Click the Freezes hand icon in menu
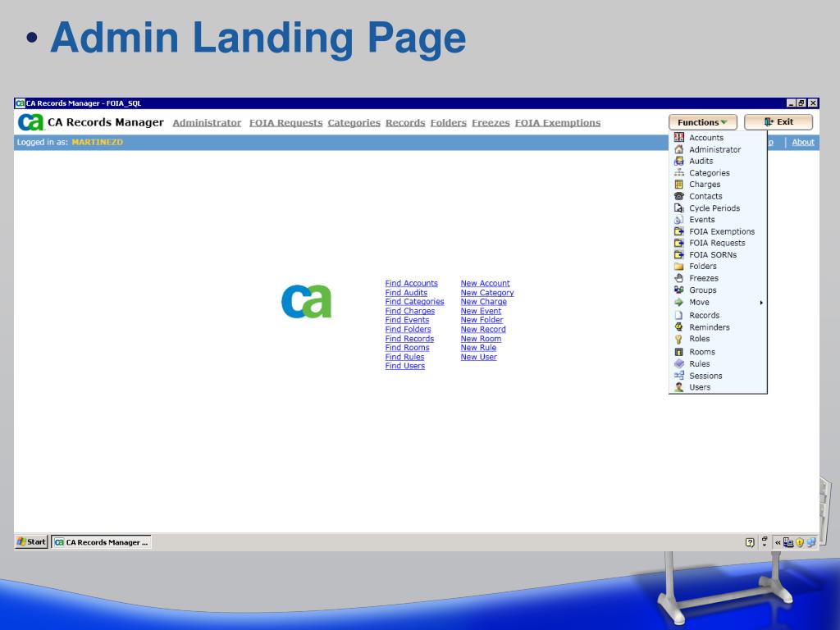Viewport: 840px width, 630px height. tap(678, 278)
